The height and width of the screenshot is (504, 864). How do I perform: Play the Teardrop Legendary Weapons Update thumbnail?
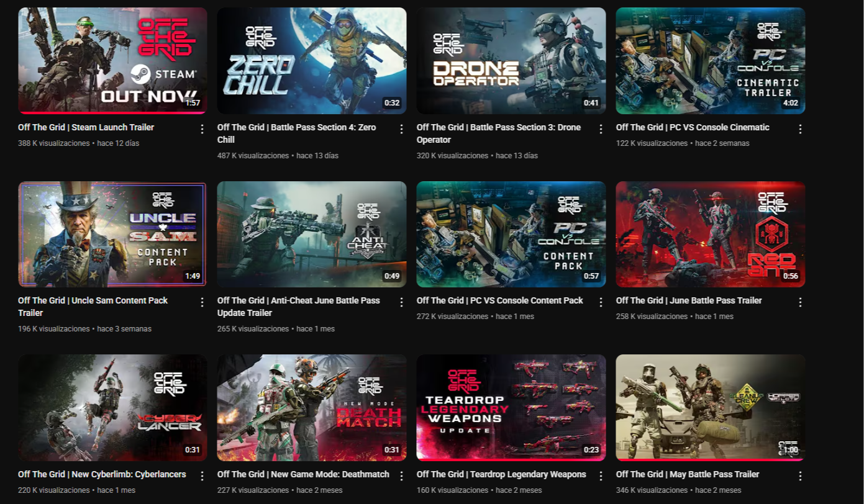(x=511, y=408)
